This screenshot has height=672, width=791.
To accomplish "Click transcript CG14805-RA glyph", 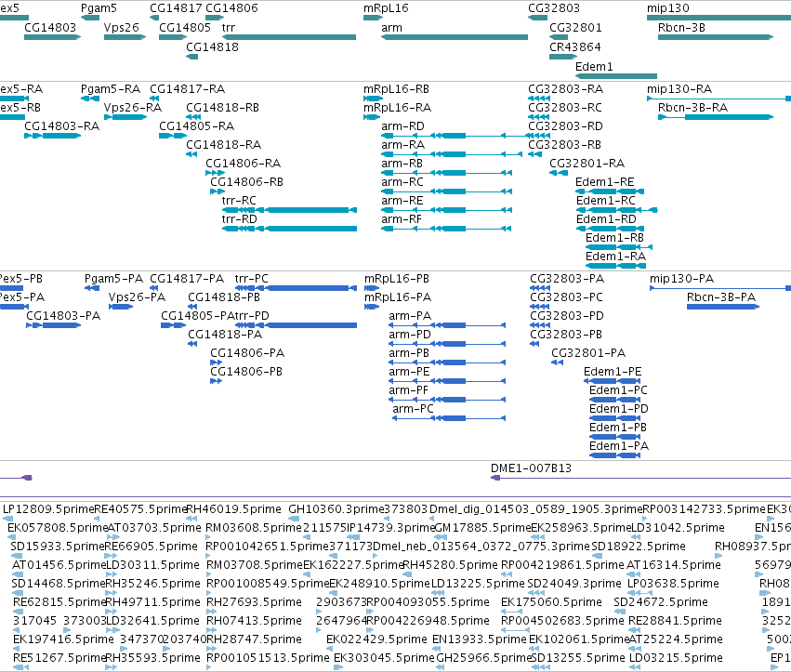I will point(173,136).
